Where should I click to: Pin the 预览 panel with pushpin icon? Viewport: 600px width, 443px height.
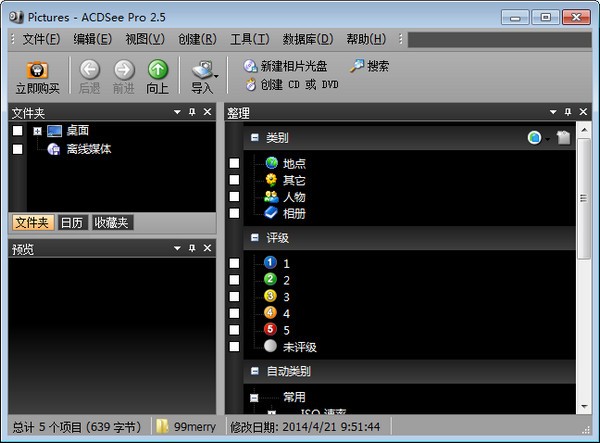(x=192, y=248)
